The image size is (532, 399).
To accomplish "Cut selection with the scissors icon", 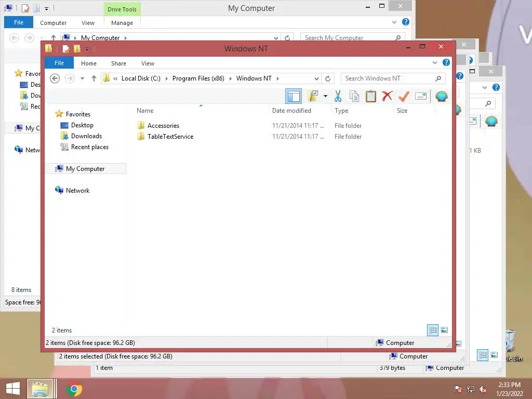I will coord(338,96).
